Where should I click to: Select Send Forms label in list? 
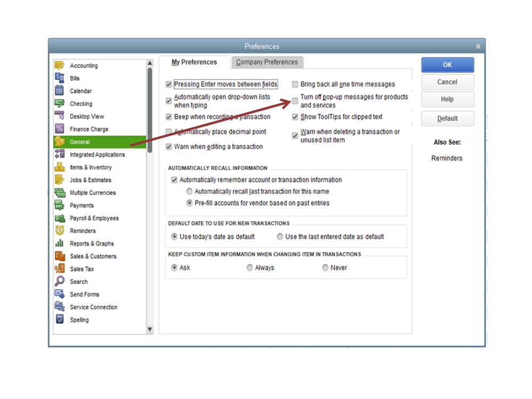[x=85, y=295]
